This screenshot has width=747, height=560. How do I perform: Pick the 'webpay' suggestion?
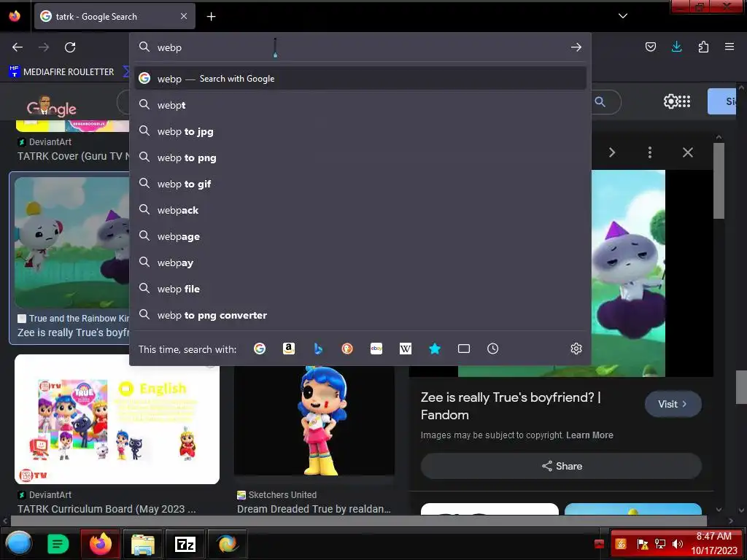point(360,262)
